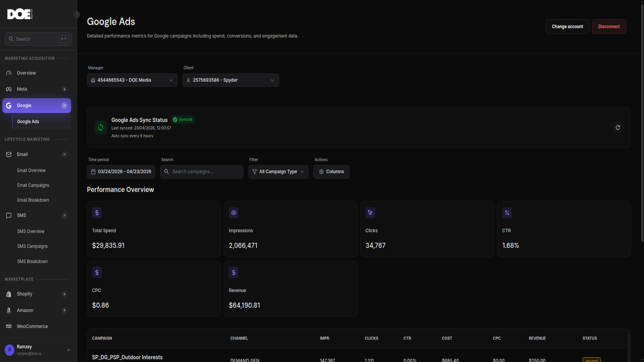Click the green sync status icon
This screenshot has height=362, width=644.
[x=101, y=127]
